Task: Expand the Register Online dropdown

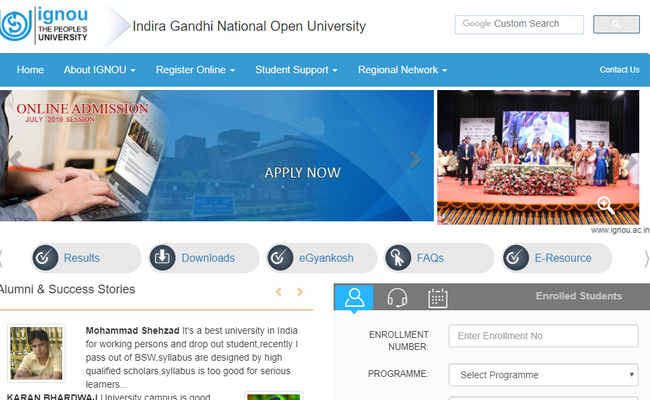Action: (195, 70)
